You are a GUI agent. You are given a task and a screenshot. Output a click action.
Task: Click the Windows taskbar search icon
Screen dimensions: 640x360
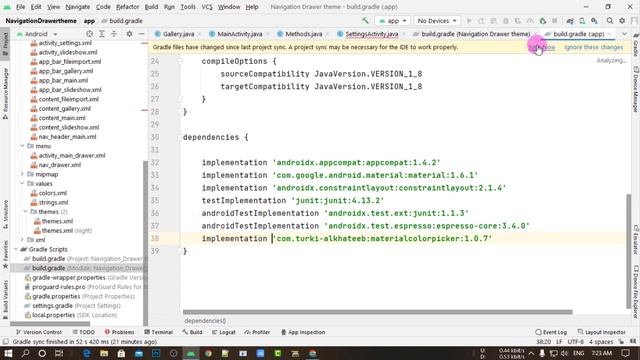click(x=25, y=353)
